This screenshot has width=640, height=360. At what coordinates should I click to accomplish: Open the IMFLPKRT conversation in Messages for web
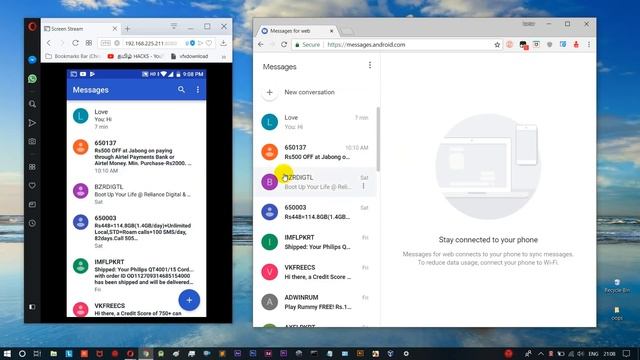coord(315,242)
